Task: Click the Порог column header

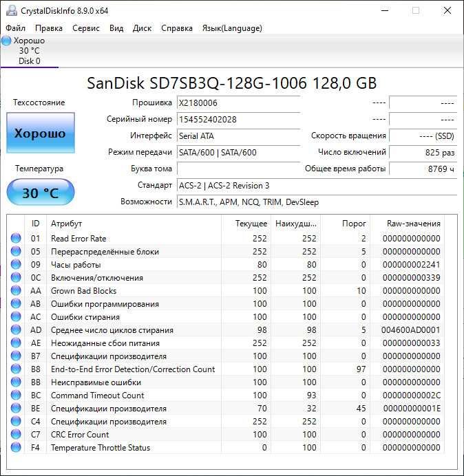Action: [x=346, y=224]
